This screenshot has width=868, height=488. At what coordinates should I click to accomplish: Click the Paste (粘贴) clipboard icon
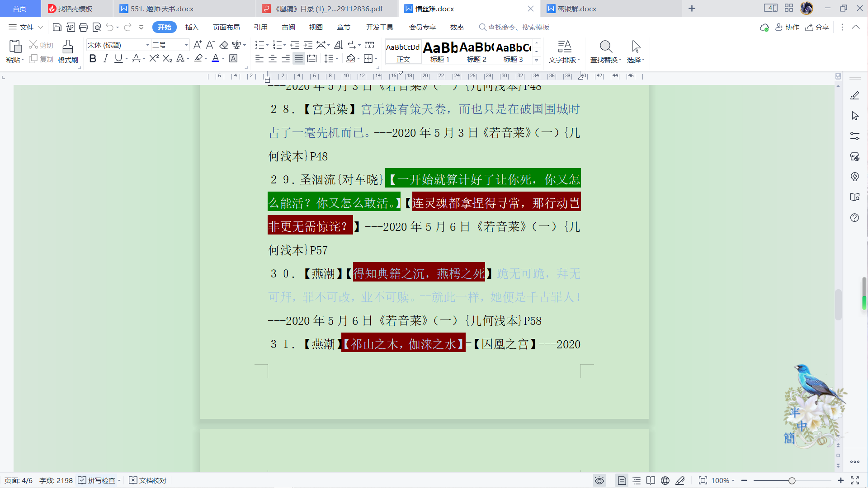click(x=15, y=46)
